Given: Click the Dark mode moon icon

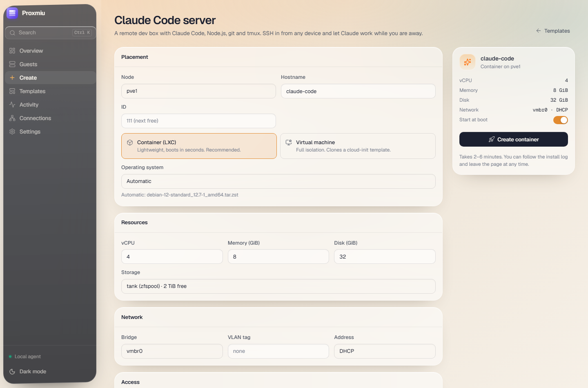Looking at the screenshot, I should click(12, 372).
